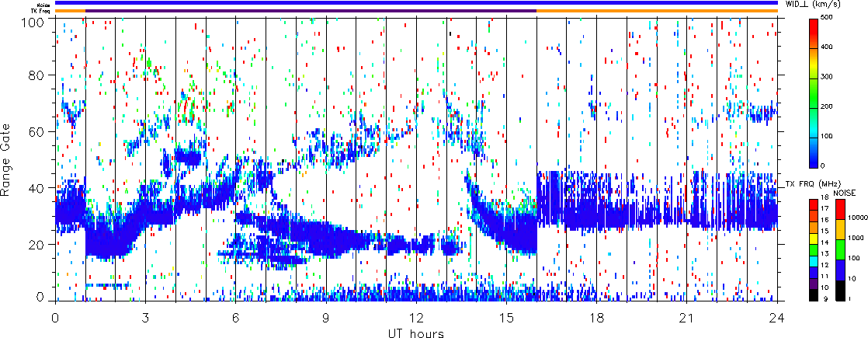Select the 18 tick label on UT hours axis
Screen dimensions: 868x338
coord(596,318)
